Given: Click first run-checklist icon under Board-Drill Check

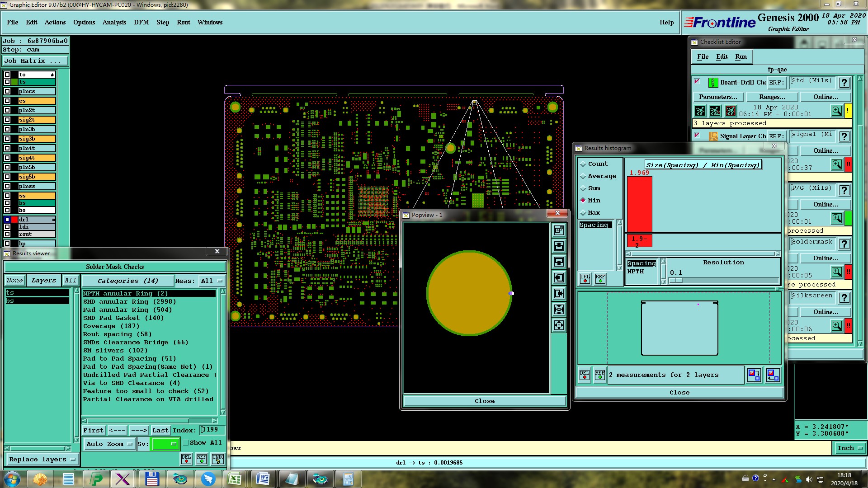Looking at the screenshot, I should tap(700, 111).
